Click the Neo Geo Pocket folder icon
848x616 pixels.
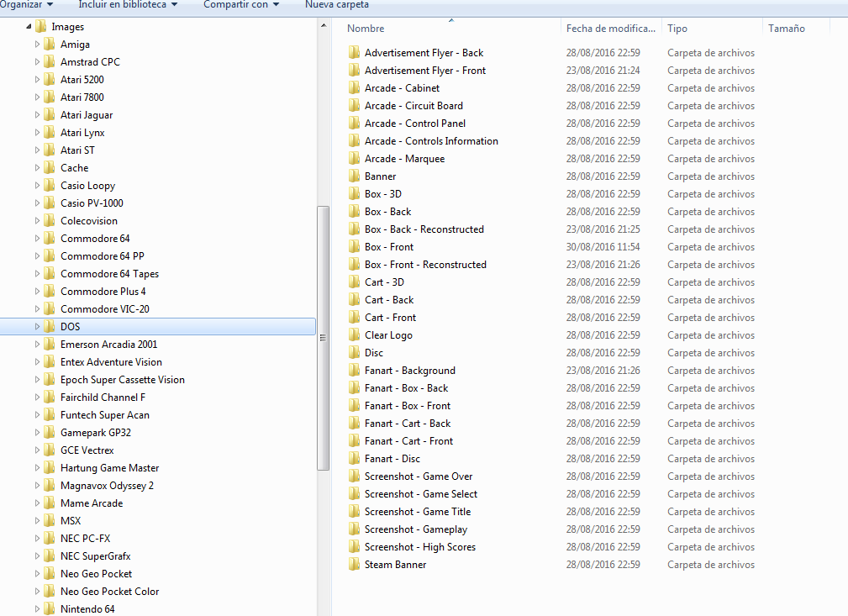[50, 574]
